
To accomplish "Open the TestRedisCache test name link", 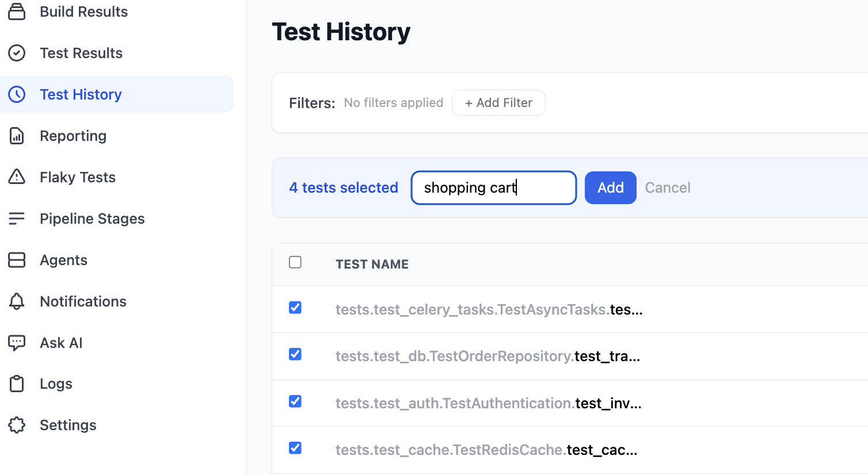I will pos(486,450).
